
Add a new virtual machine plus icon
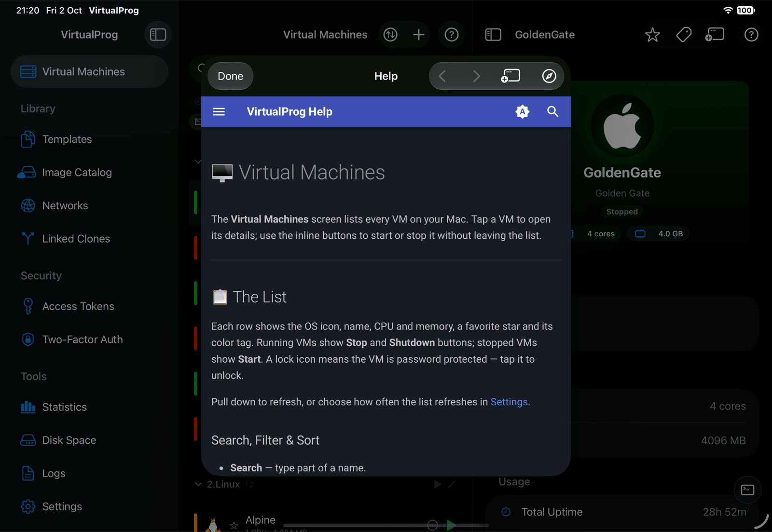[x=419, y=35]
